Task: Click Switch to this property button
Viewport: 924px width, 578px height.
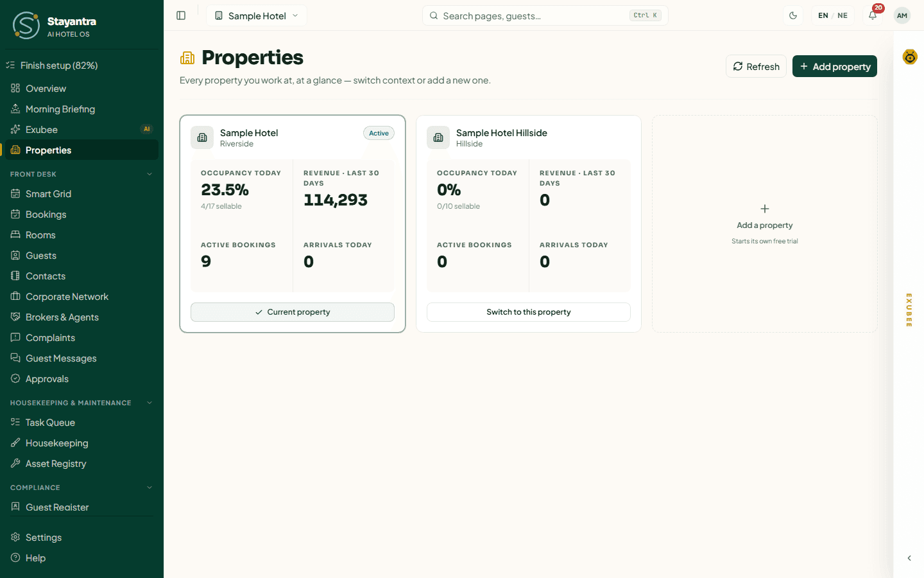Action: (529, 312)
